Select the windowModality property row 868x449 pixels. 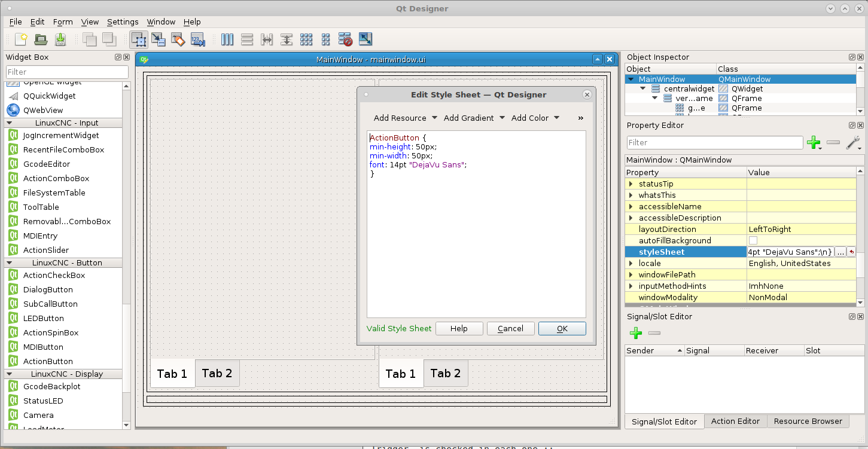pos(740,298)
